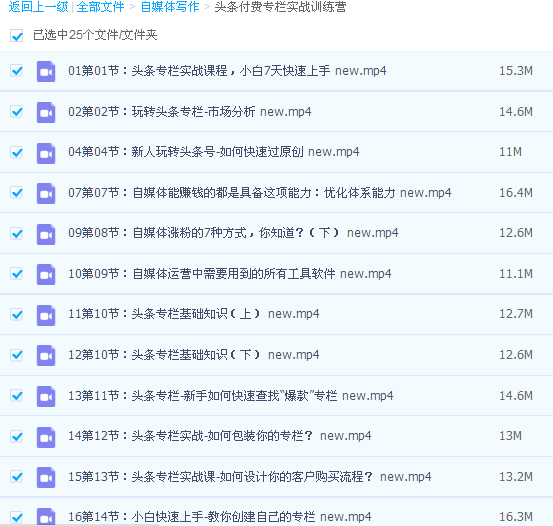The width and height of the screenshot is (553, 526).
Task: Deselect checkbox for 12第10节 file
Action: pos(17,355)
